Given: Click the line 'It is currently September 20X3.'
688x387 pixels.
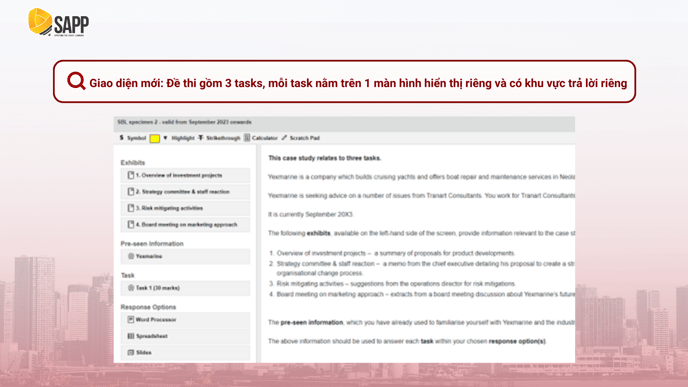Looking at the screenshot, I should point(311,215).
